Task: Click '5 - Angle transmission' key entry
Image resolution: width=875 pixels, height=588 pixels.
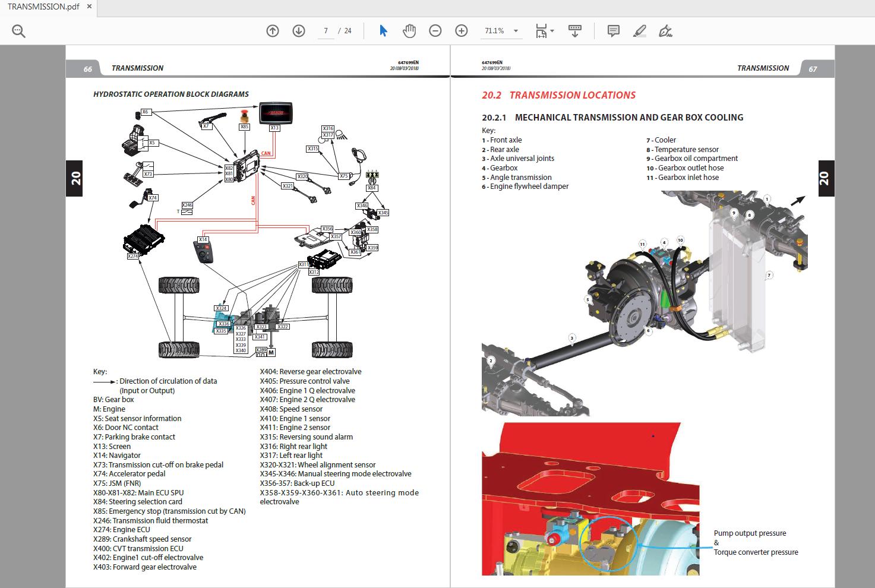Action: 517,178
